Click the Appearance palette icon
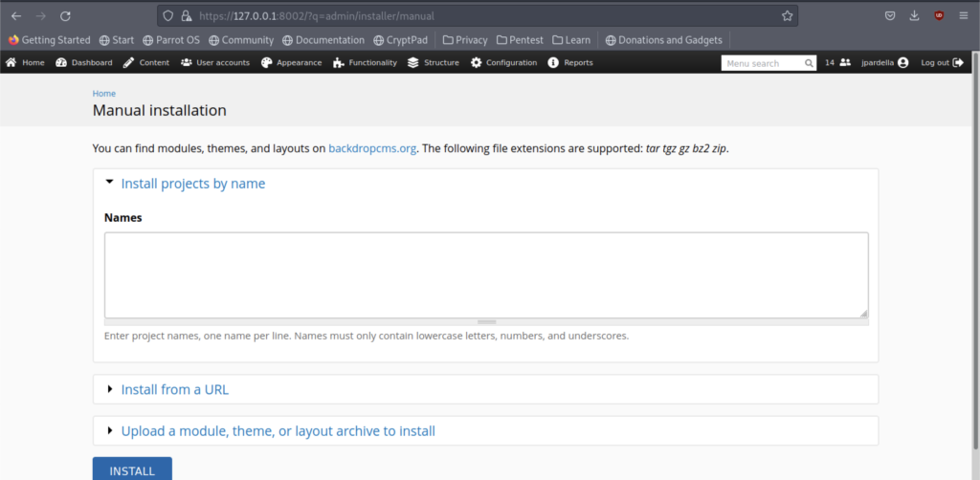The image size is (980, 480). coord(266,63)
